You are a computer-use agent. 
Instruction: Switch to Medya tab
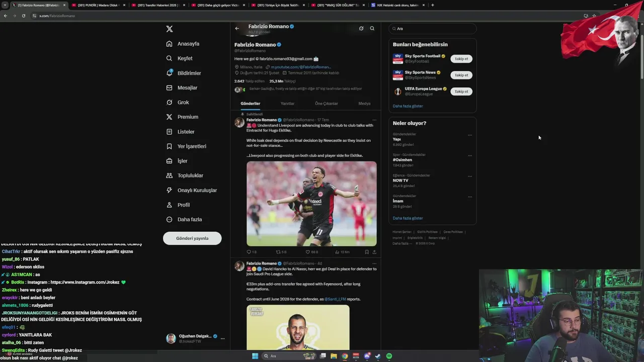pos(364,104)
